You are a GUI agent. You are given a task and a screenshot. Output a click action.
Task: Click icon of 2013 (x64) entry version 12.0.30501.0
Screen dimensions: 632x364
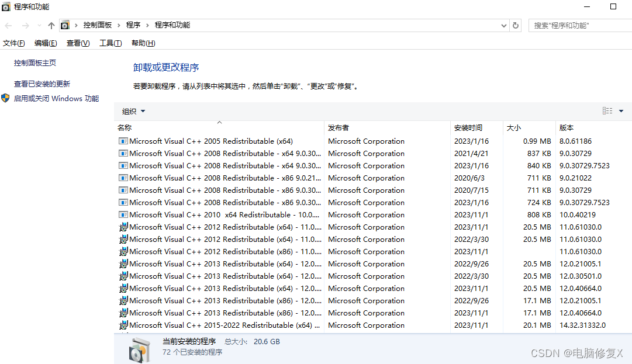click(x=123, y=276)
